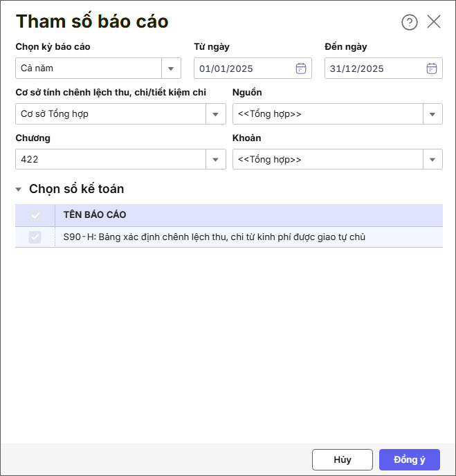The width and height of the screenshot is (456, 476).
Task: Click the Chương 422 input field
Action: (x=111, y=160)
